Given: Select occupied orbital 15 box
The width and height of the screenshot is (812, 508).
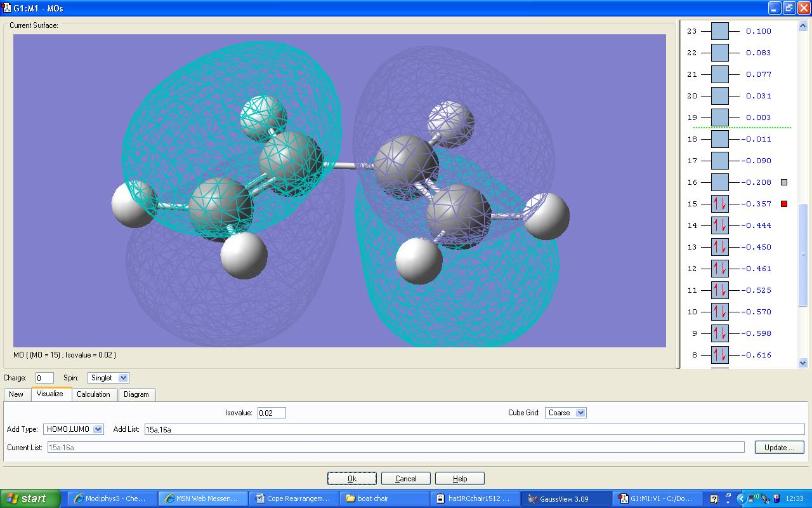Looking at the screenshot, I should coord(720,204).
